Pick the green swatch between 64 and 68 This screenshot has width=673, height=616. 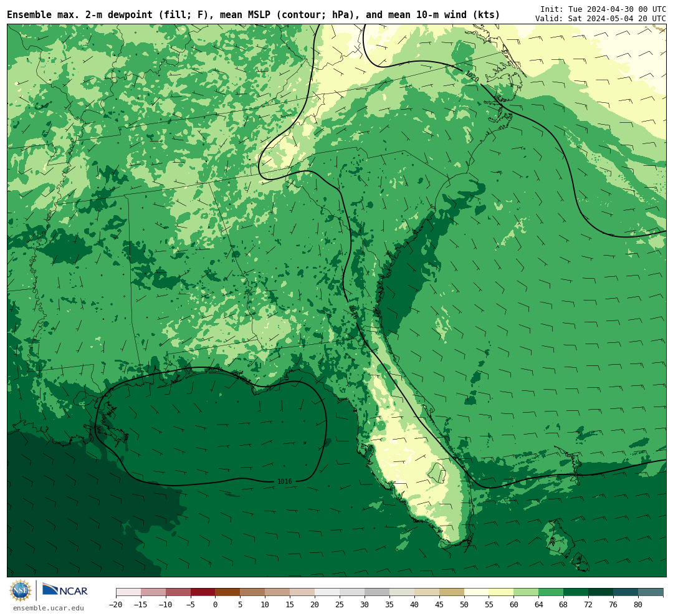click(x=551, y=592)
